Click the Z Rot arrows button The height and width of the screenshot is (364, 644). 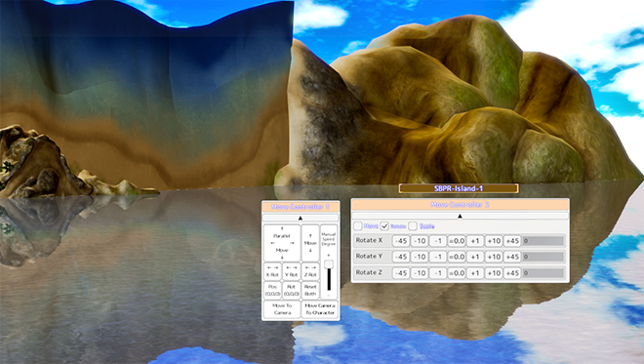point(310,271)
